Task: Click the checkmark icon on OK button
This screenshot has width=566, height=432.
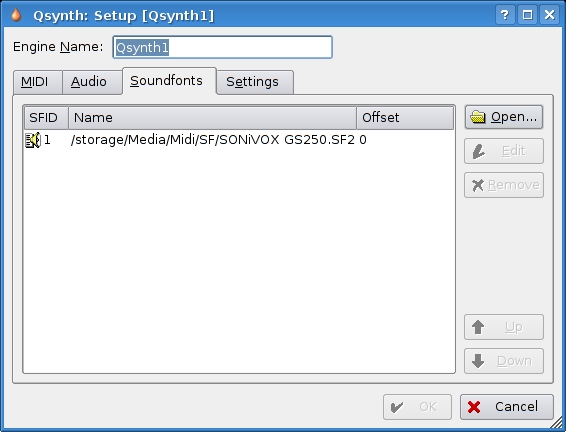Action: click(x=397, y=407)
